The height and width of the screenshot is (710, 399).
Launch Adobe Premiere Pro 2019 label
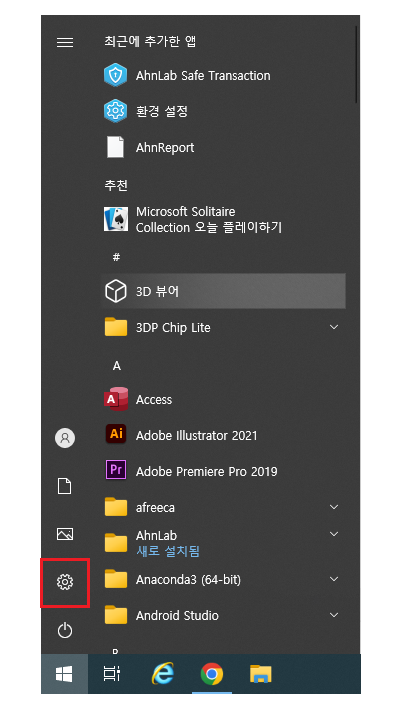click(207, 471)
